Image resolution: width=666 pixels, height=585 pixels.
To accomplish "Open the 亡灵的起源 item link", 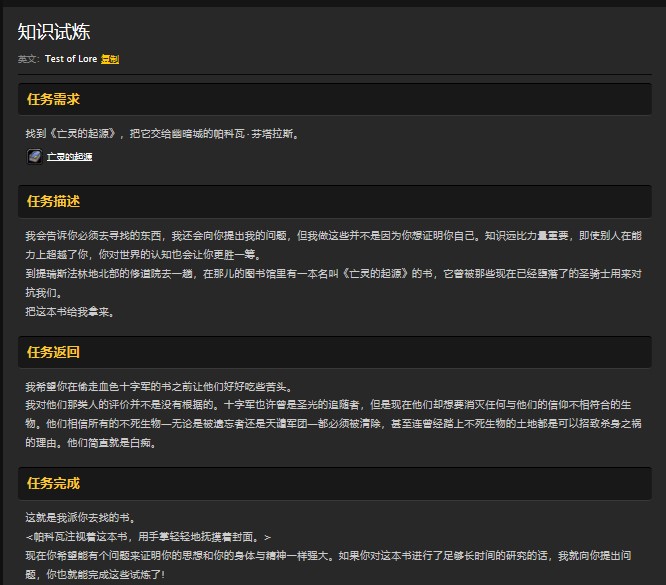I will pos(70,157).
